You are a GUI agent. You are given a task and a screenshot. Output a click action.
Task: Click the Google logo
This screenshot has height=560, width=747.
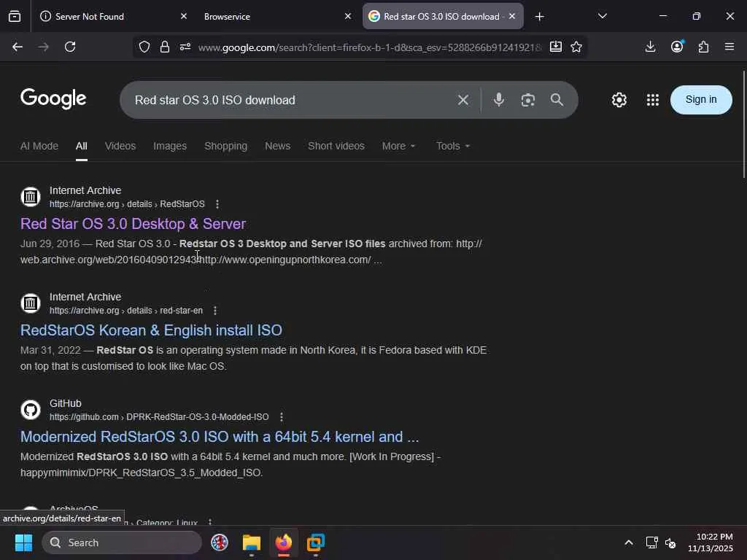(53, 98)
